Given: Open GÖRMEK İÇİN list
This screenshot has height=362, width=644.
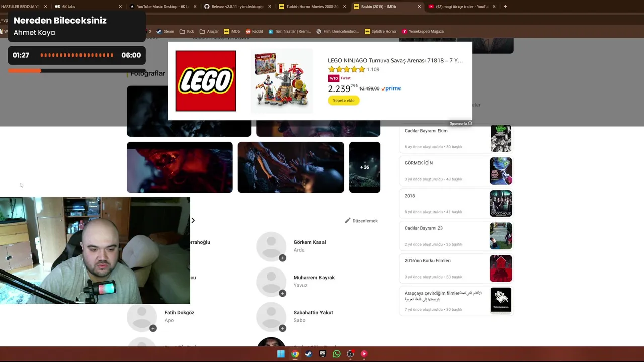Looking at the screenshot, I should click(419, 163).
